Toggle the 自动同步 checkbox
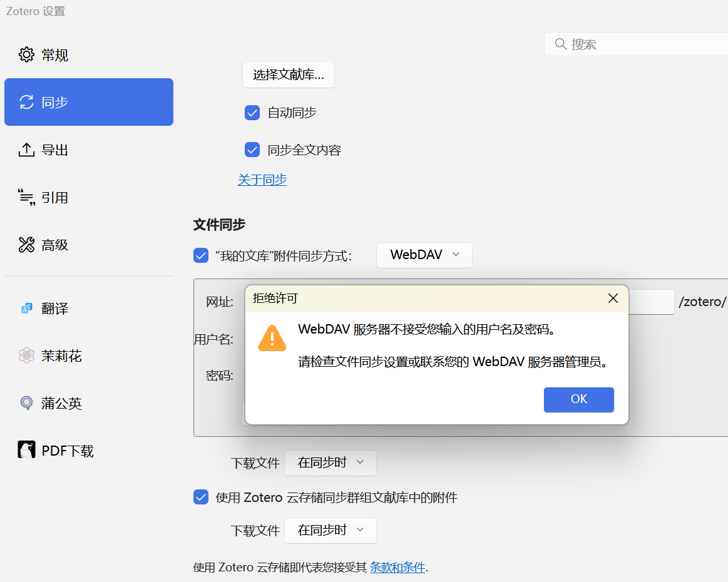Viewport: 728px width, 582px height. coord(252,112)
